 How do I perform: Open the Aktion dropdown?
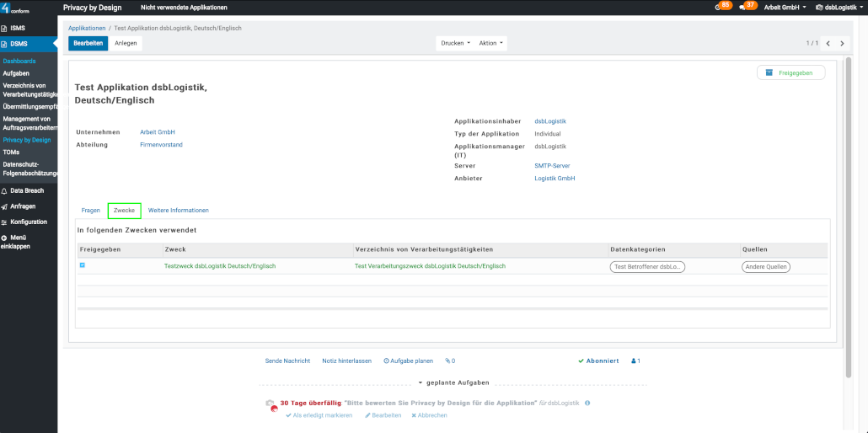tap(491, 43)
